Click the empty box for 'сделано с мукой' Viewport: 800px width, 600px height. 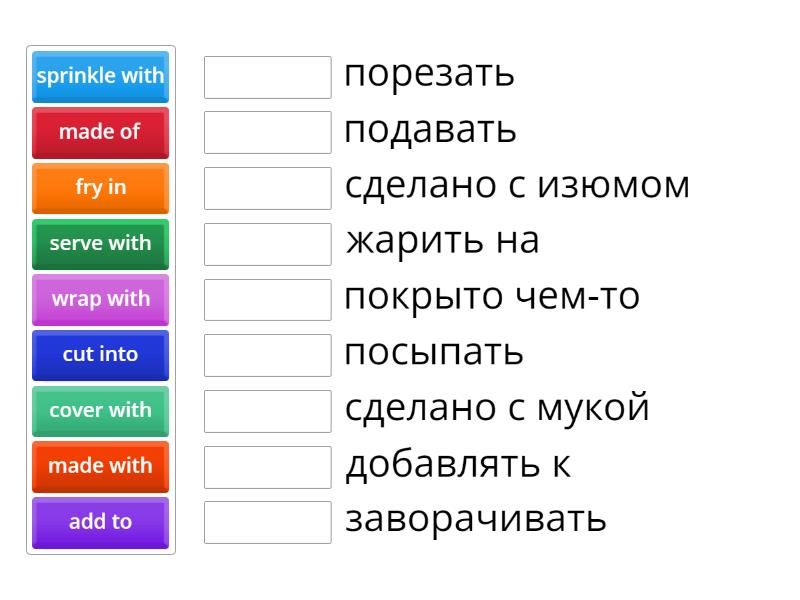[x=267, y=410]
